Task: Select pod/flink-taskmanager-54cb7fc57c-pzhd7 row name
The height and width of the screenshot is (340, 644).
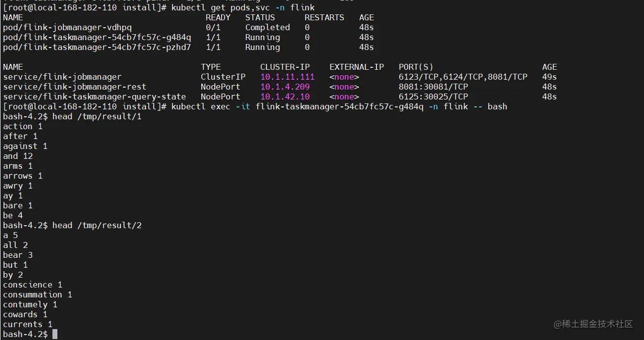Action: pos(97,48)
